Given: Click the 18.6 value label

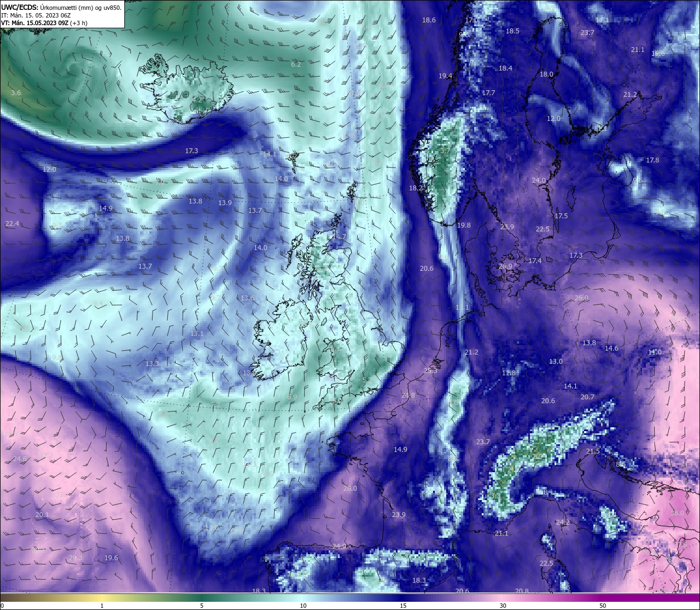Looking at the screenshot, I should click(x=429, y=20).
